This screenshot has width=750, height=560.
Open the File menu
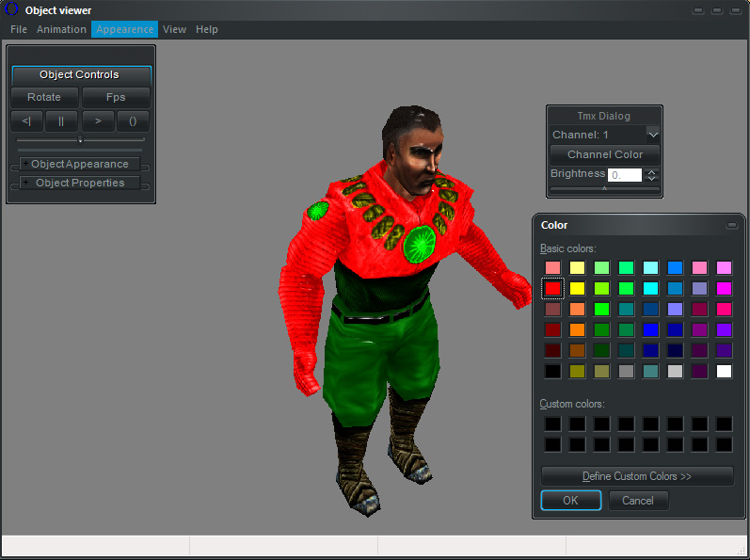tap(19, 29)
